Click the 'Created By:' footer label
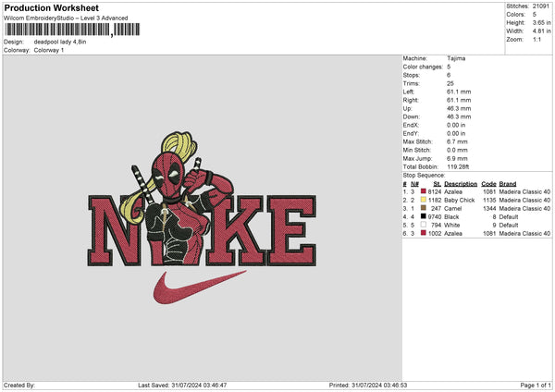 click(x=19, y=385)
